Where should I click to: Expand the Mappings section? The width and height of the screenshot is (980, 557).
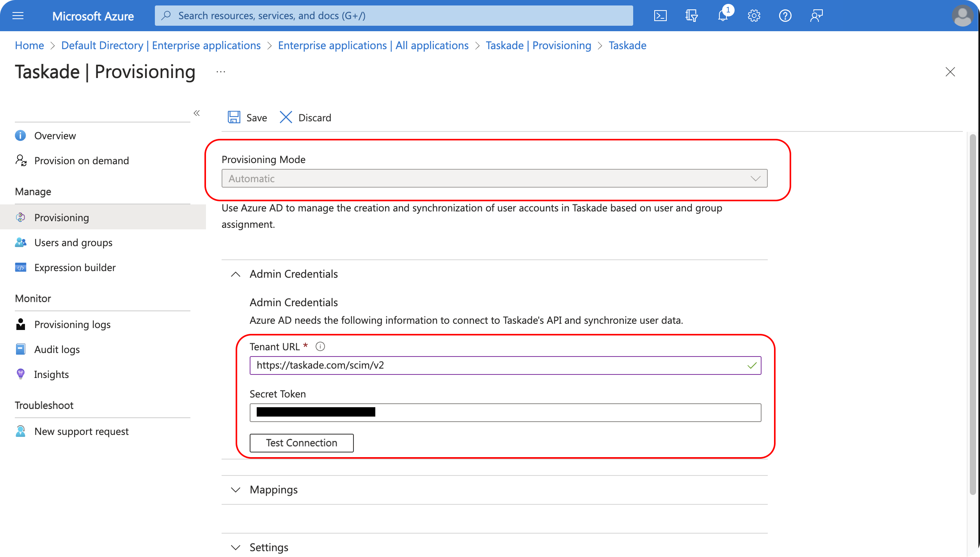(236, 490)
